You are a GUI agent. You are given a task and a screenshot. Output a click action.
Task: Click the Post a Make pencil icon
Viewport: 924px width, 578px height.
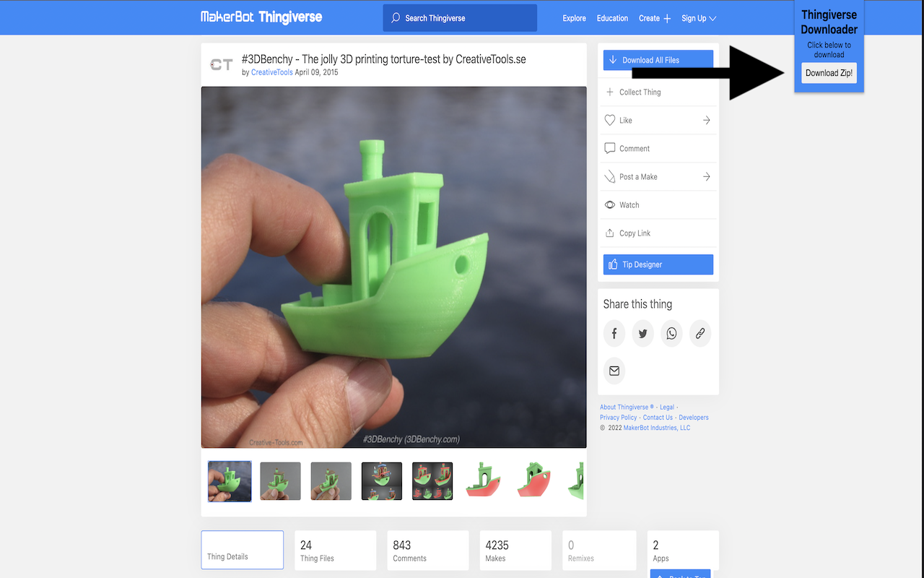coord(610,176)
